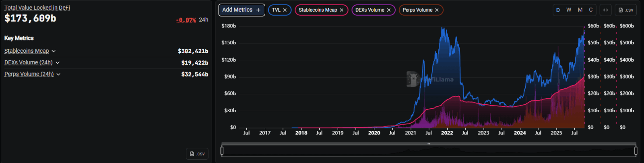Switch chart to weekly interval
Viewport: 644px width, 163px height.
(569, 10)
